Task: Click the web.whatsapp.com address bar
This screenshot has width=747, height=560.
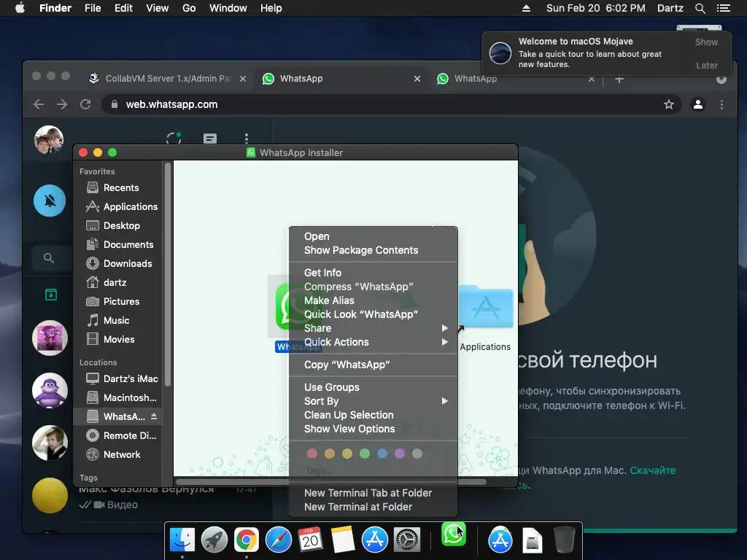Action: [x=391, y=104]
